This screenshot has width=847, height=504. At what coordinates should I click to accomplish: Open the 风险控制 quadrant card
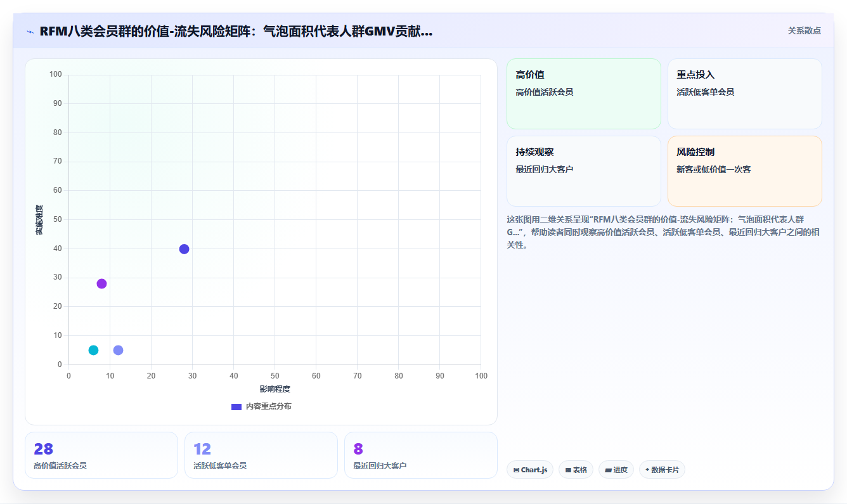point(745,171)
